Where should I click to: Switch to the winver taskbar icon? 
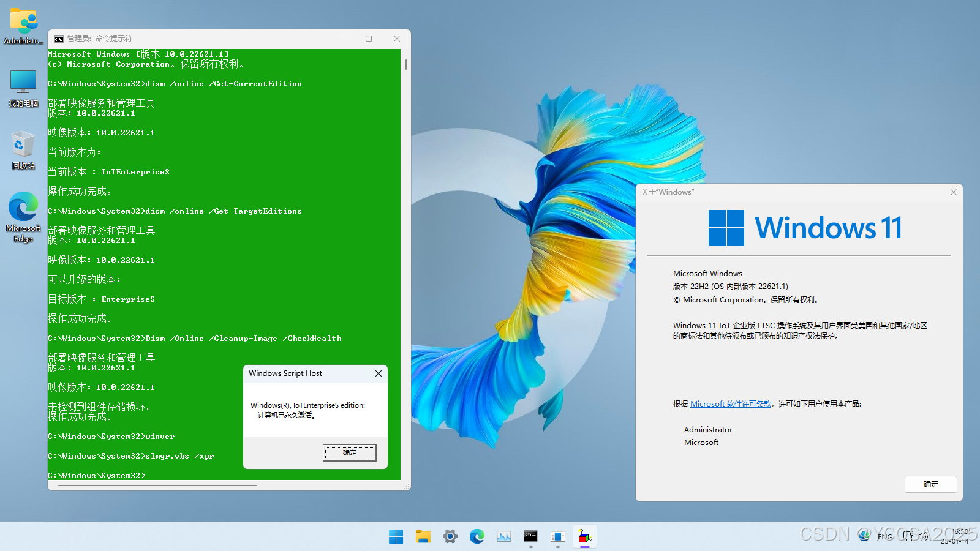(x=558, y=537)
